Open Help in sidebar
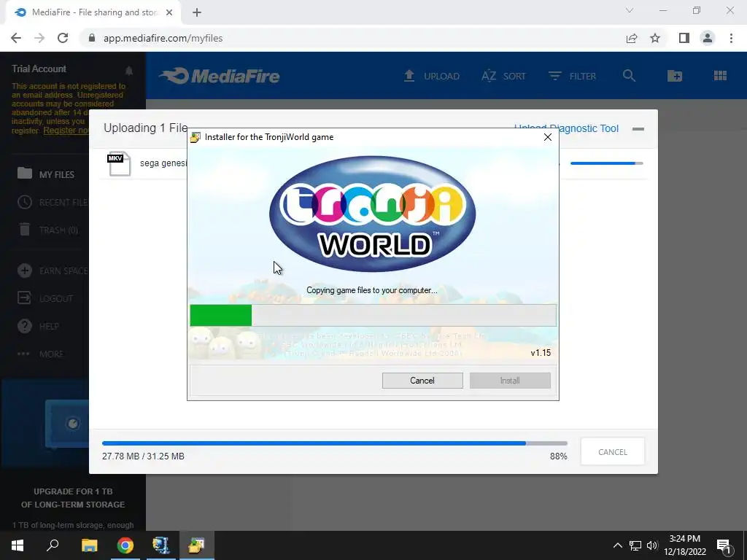The width and height of the screenshot is (747, 560). pos(38,326)
